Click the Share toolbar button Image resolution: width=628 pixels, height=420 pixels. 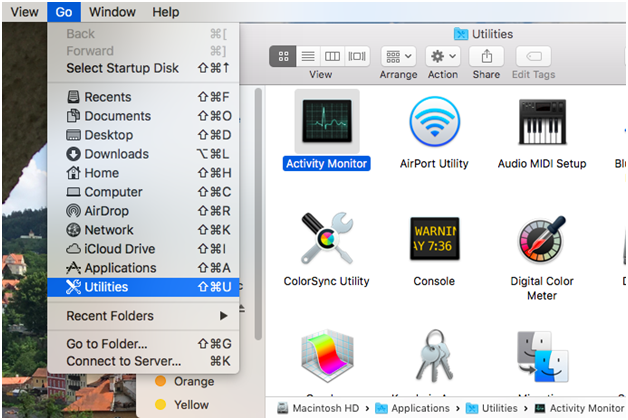(486, 56)
